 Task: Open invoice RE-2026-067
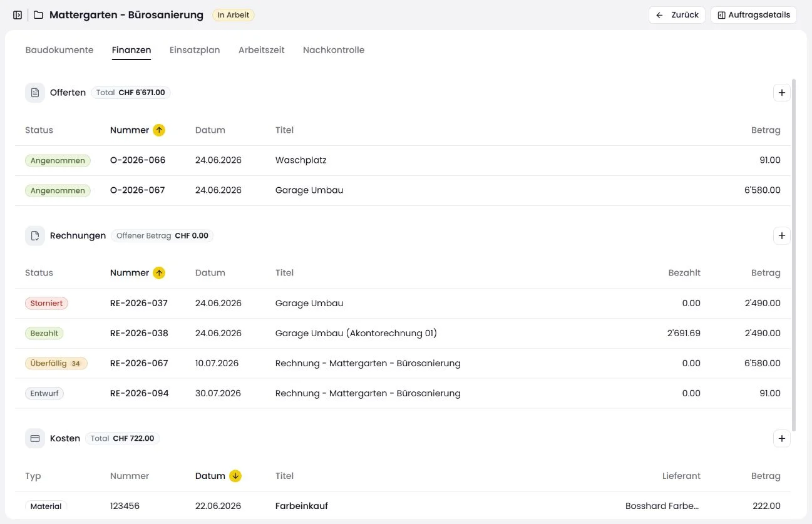tap(139, 363)
